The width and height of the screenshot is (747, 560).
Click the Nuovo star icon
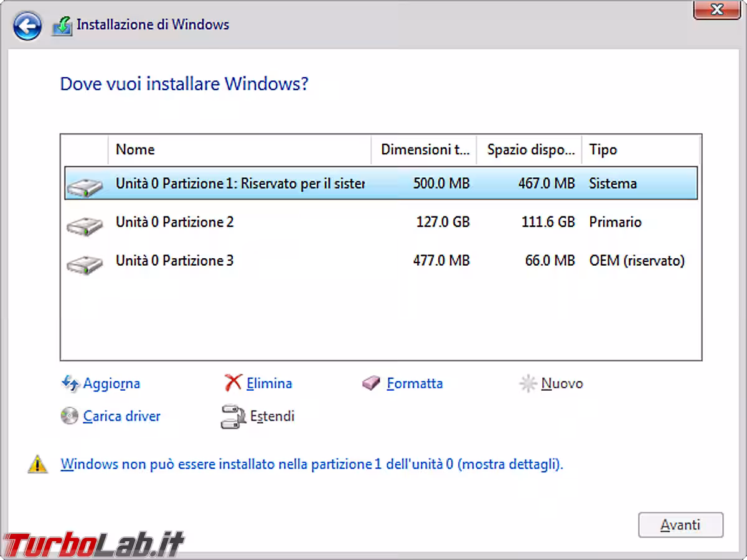[528, 384]
